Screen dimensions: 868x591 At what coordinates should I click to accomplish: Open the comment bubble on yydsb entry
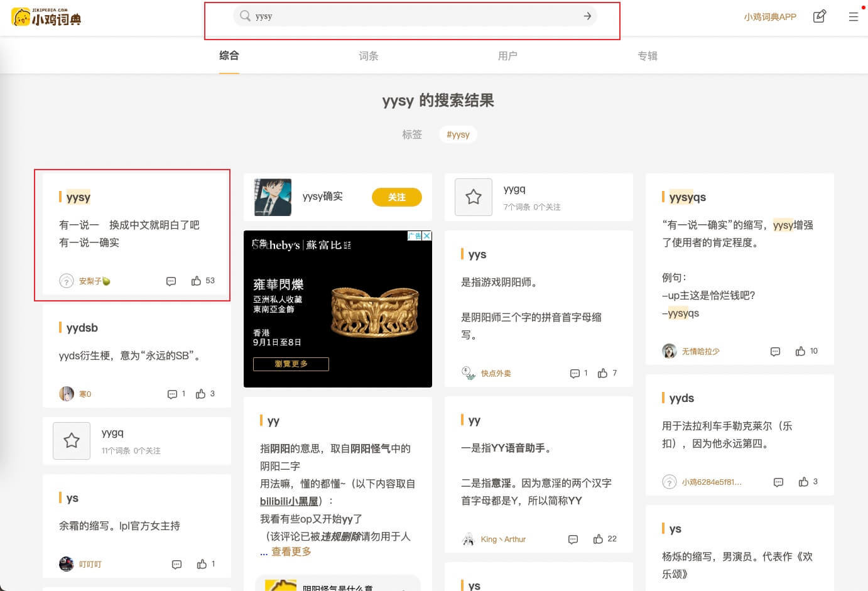tap(171, 394)
